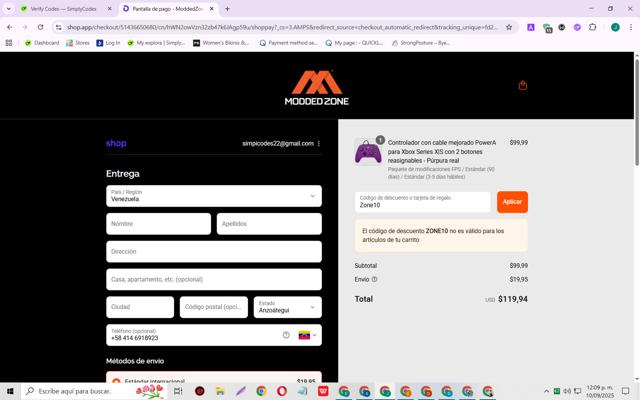Viewport: 640px width, 400px height.
Task: Open the purple round extension icon
Action: [577, 27]
